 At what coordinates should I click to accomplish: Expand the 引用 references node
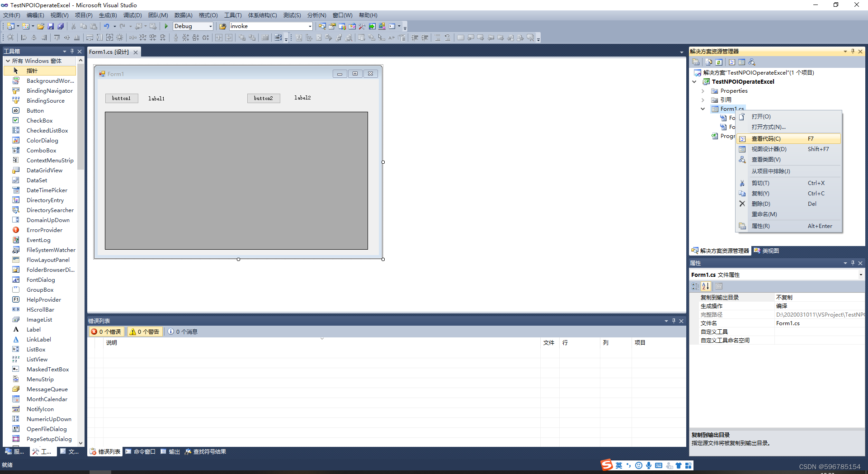[x=703, y=100]
